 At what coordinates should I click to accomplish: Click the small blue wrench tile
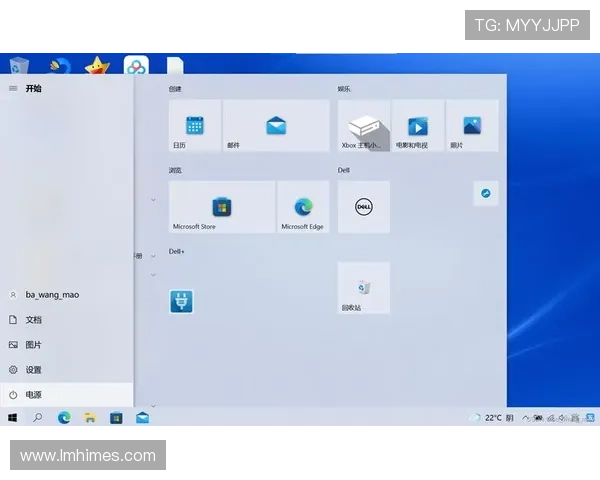[x=486, y=193]
